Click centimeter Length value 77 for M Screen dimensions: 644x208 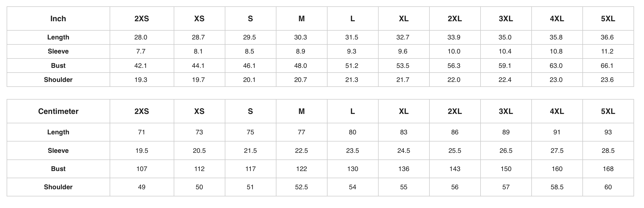pos(301,132)
